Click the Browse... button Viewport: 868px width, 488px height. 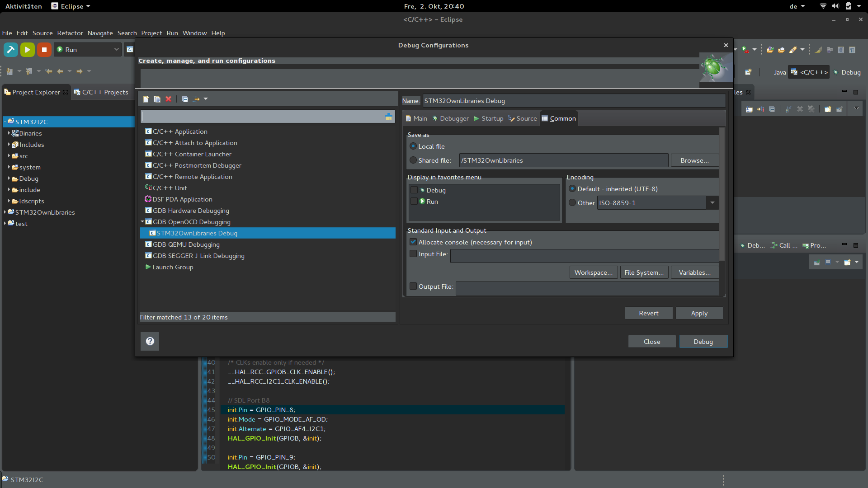coord(694,160)
